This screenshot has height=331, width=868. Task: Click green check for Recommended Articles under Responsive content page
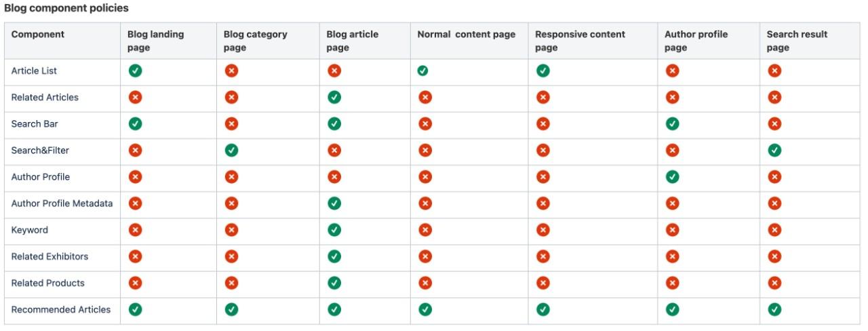pos(542,309)
